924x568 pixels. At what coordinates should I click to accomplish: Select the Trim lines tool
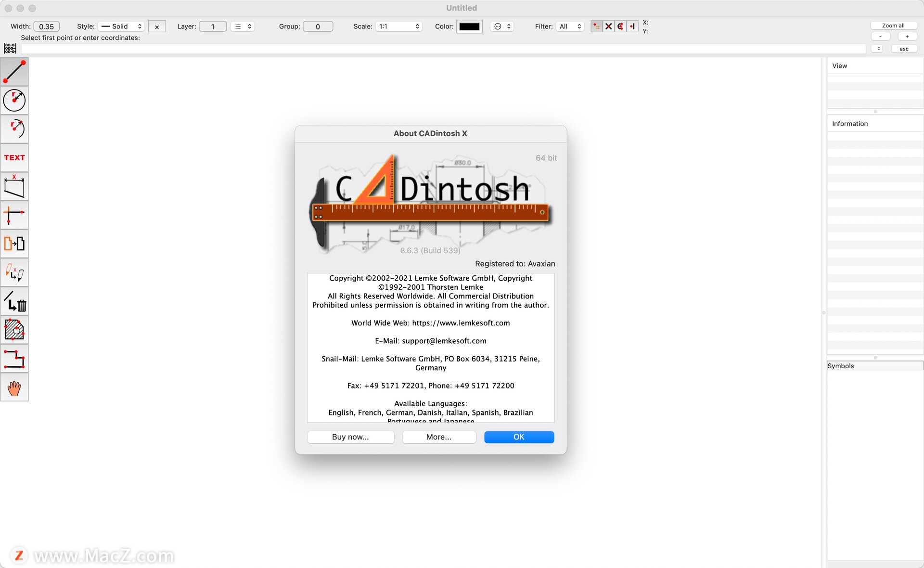[x=14, y=215]
